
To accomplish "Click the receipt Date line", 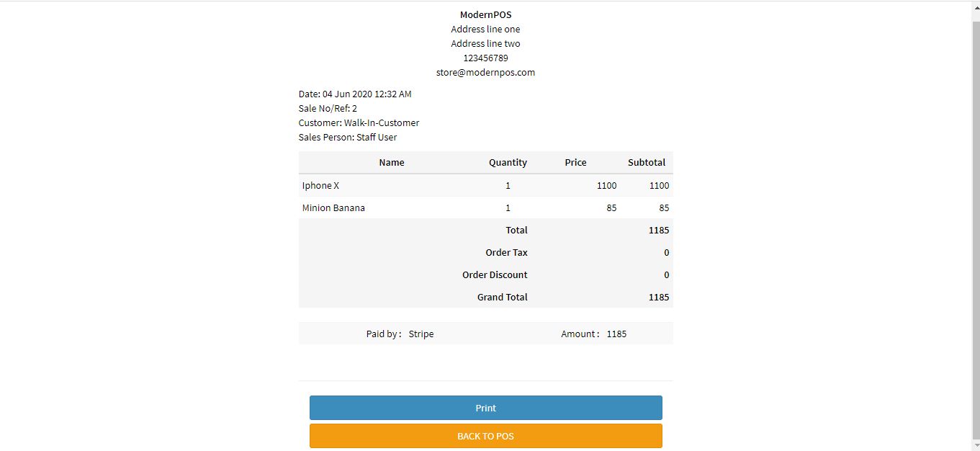I will pyautogui.click(x=355, y=94).
